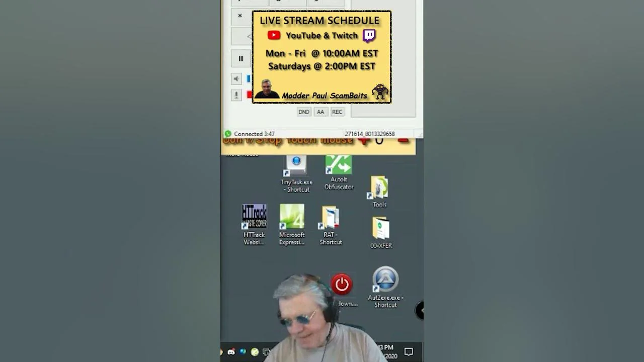Launch the Microsoft Expression shortcut
This screenshot has height=362, width=644.
click(x=292, y=217)
